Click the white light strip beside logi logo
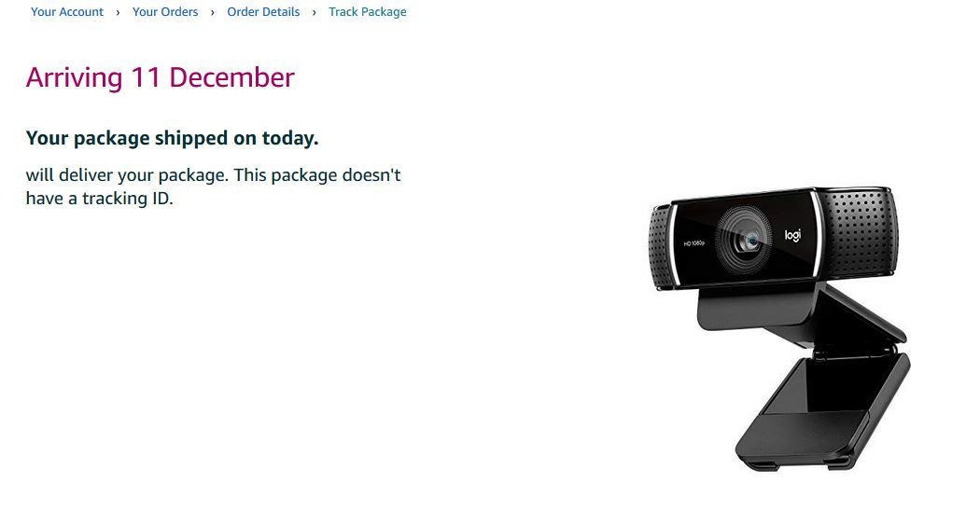The height and width of the screenshot is (525, 980). 816,233
